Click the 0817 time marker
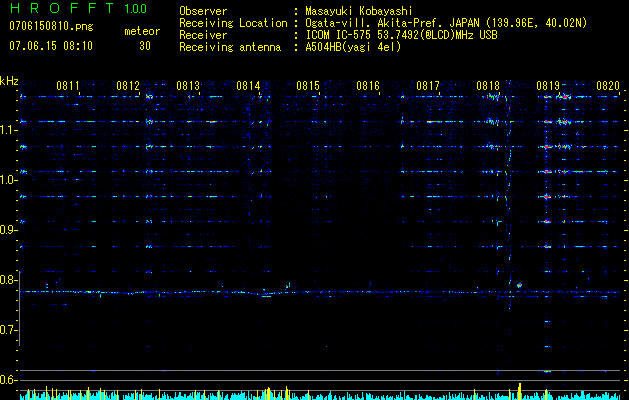629x400 pixels. coord(428,86)
